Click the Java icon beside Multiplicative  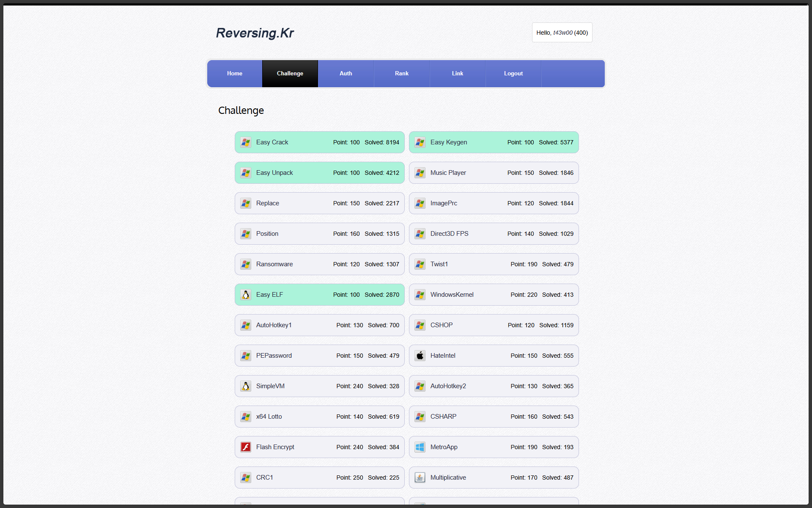420,478
